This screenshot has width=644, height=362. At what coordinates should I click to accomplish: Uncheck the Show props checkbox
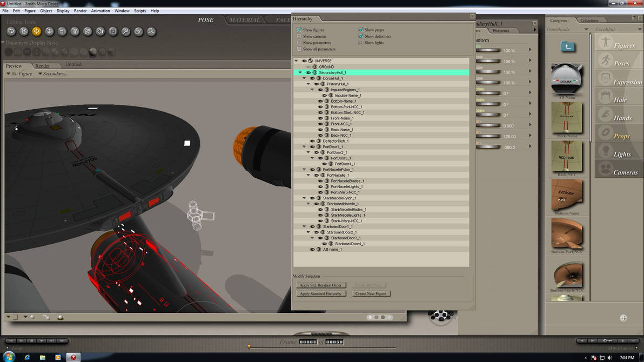coord(360,30)
